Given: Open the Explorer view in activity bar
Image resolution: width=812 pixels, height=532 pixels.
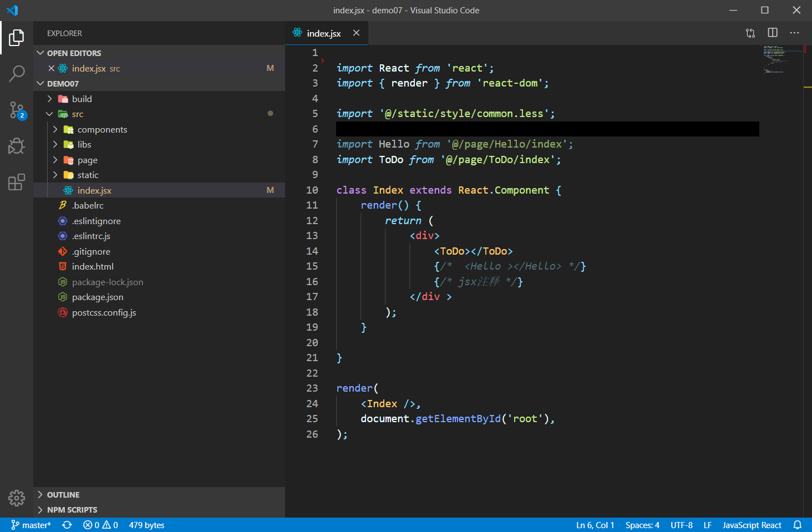Looking at the screenshot, I should tap(17, 38).
